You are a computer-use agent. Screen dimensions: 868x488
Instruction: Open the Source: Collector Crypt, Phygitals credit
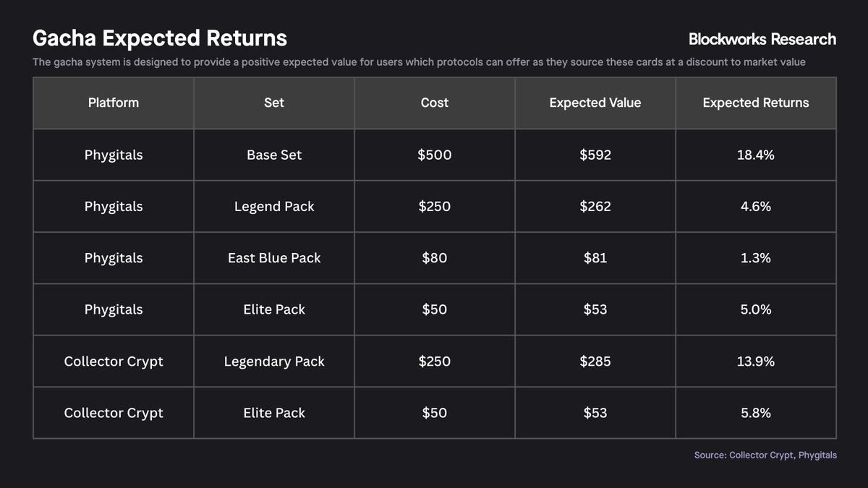coord(765,455)
